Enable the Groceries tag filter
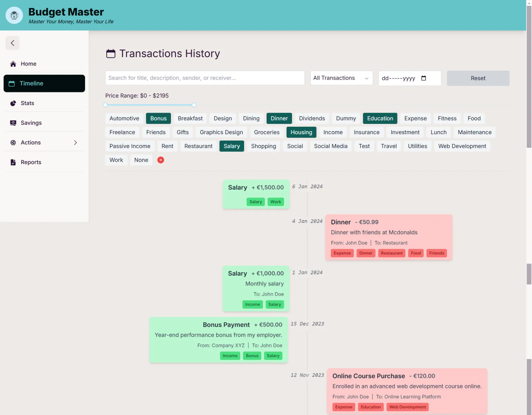532x415 pixels. (x=267, y=132)
